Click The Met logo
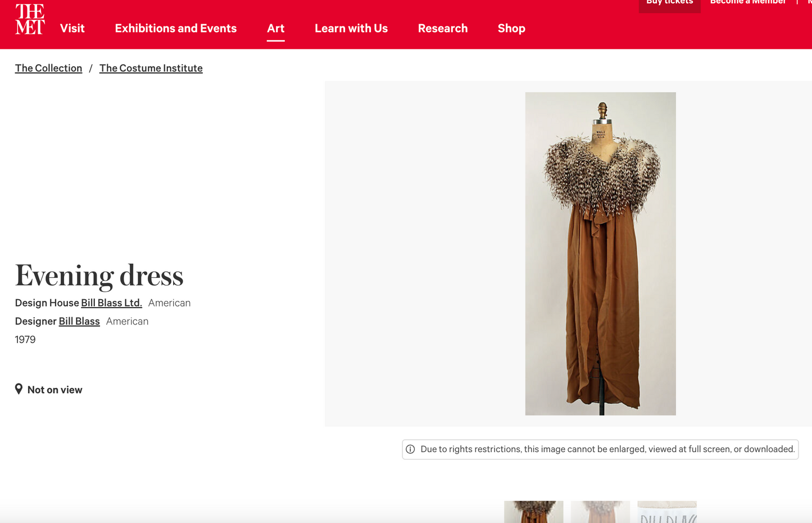This screenshot has height=523, width=812. click(30, 19)
